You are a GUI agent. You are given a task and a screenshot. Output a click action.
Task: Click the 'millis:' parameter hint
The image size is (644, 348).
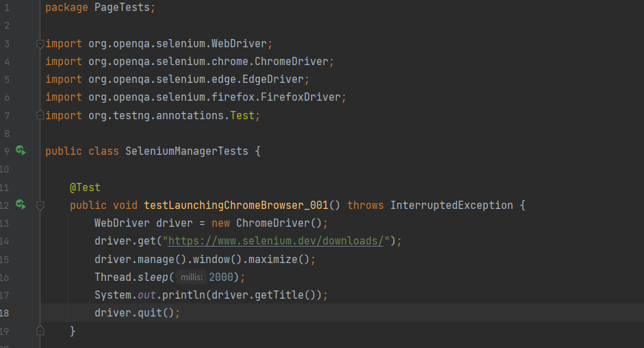click(x=192, y=277)
